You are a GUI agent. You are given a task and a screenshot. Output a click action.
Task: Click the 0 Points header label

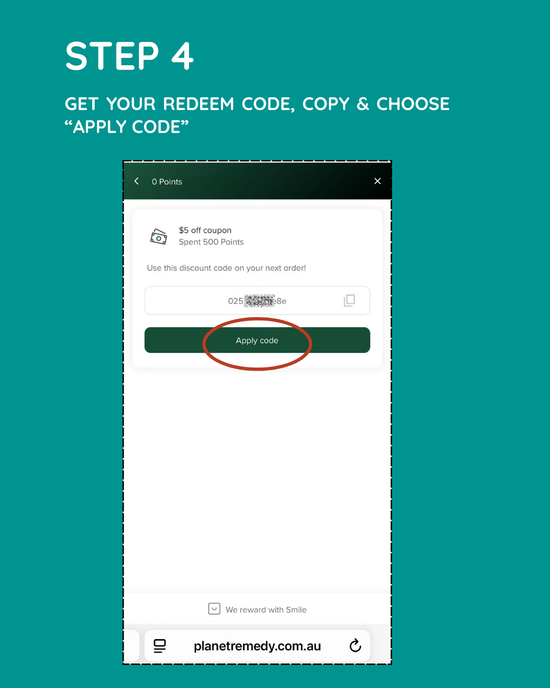pos(167,182)
